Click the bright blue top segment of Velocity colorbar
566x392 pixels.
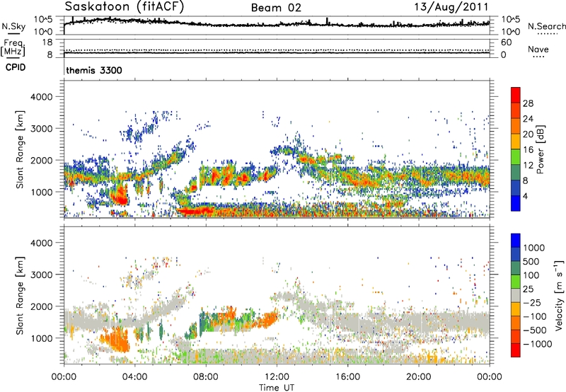point(516,241)
